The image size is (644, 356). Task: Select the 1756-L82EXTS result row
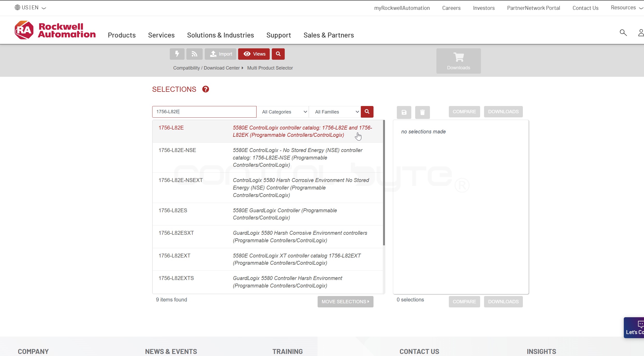[268, 282]
